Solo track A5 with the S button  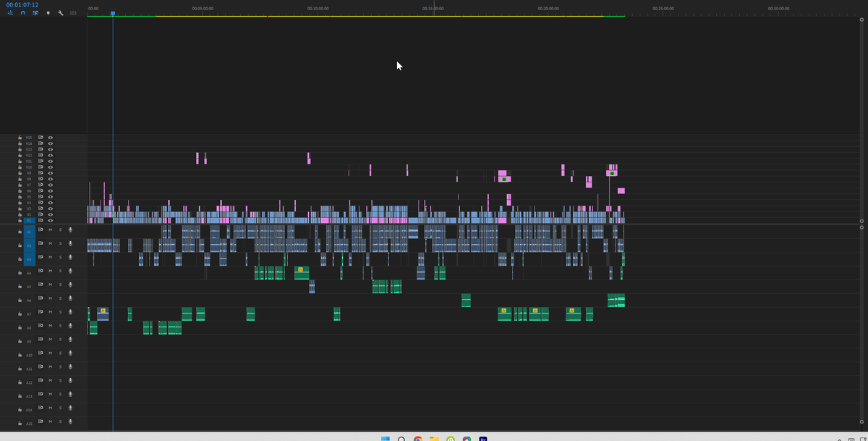60,285
